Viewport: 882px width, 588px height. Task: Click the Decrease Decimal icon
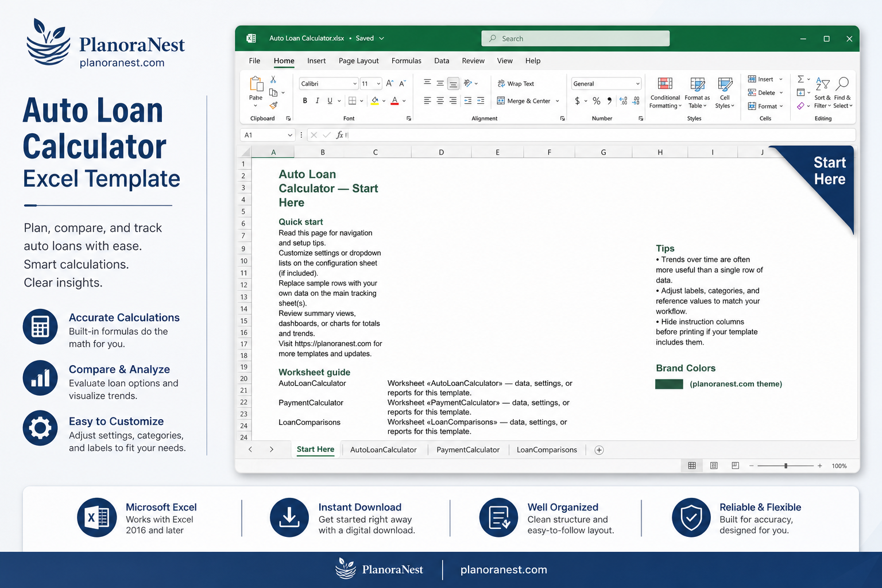point(636,101)
